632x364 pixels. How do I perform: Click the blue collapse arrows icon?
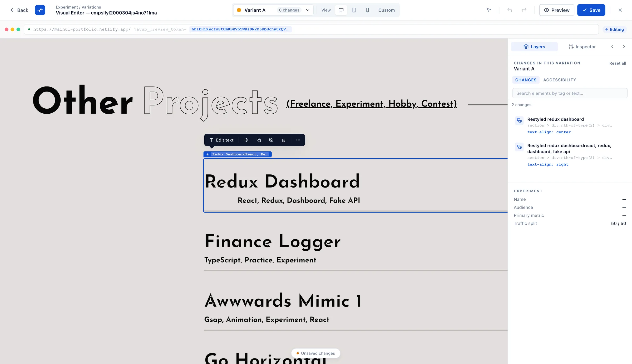tap(40, 10)
